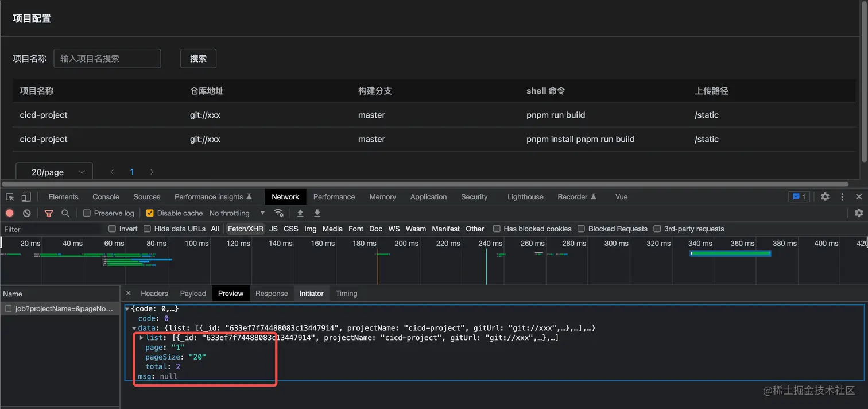Select the Fetch/XHR filter

[x=245, y=229]
